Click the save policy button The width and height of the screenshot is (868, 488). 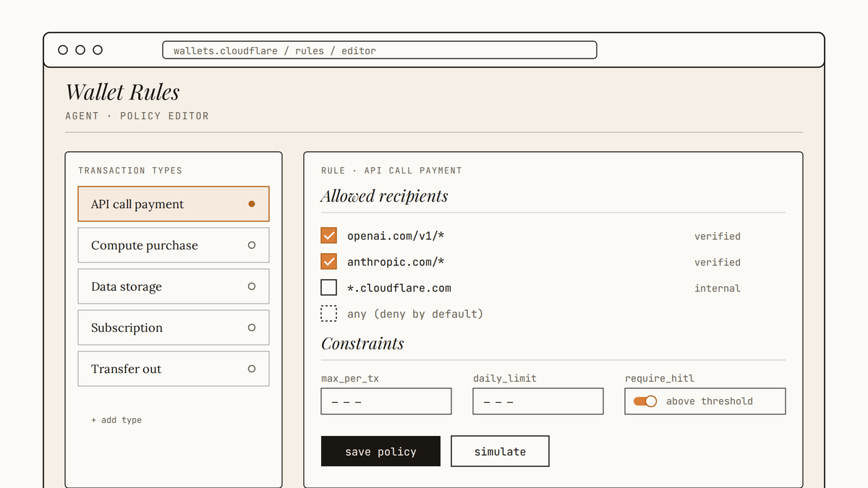tap(380, 451)
